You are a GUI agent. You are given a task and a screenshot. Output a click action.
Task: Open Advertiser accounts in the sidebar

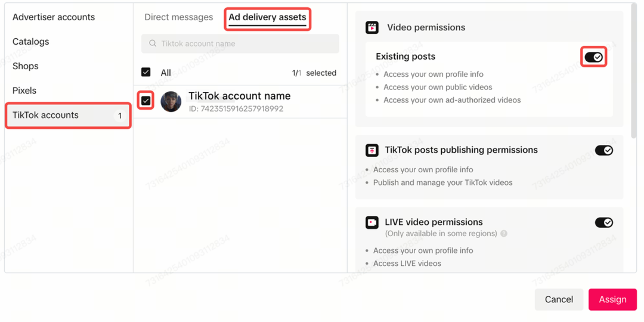(54, 17)
